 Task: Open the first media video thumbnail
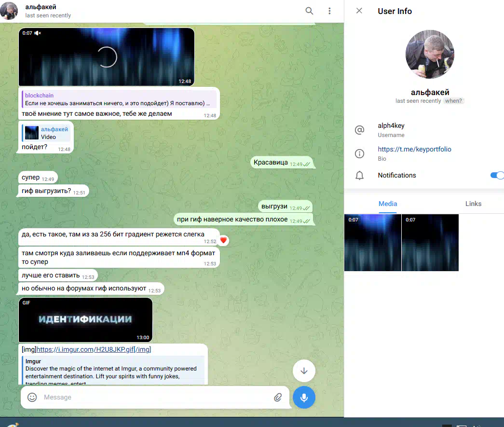(x=372, y=243)
